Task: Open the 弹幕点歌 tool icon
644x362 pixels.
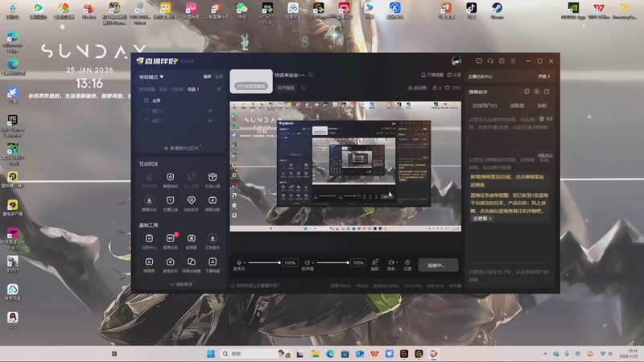Action: click(x=213, y=200)
